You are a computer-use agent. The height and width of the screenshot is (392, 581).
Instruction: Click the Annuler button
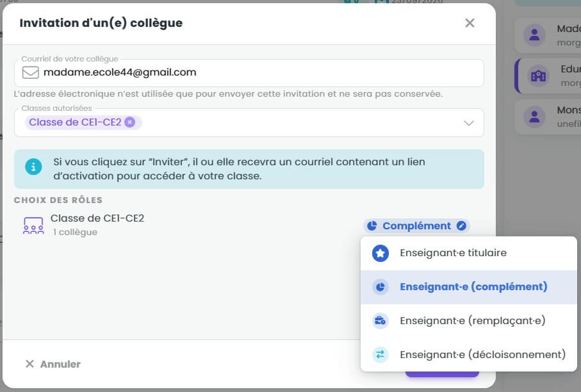pos(53,364)
